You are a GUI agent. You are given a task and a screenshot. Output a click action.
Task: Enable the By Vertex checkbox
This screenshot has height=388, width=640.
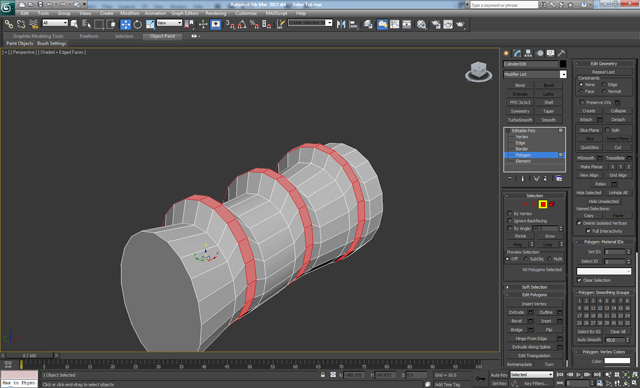[x=510, y=213]
